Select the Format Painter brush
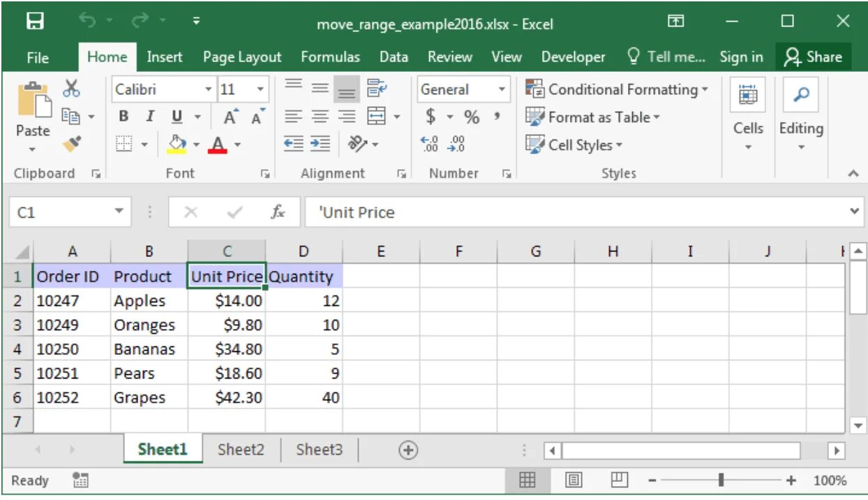The image size is (868, 500). coord(72,142)
